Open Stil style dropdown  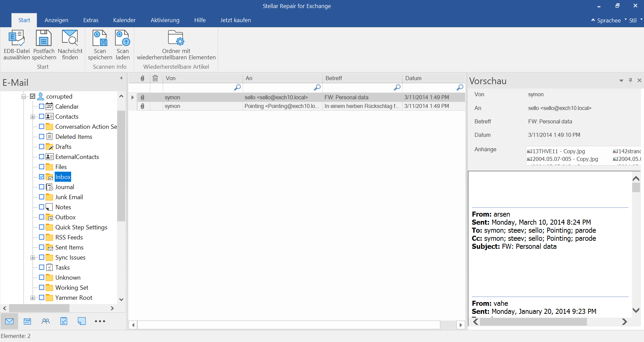click(x=636, y=20)
